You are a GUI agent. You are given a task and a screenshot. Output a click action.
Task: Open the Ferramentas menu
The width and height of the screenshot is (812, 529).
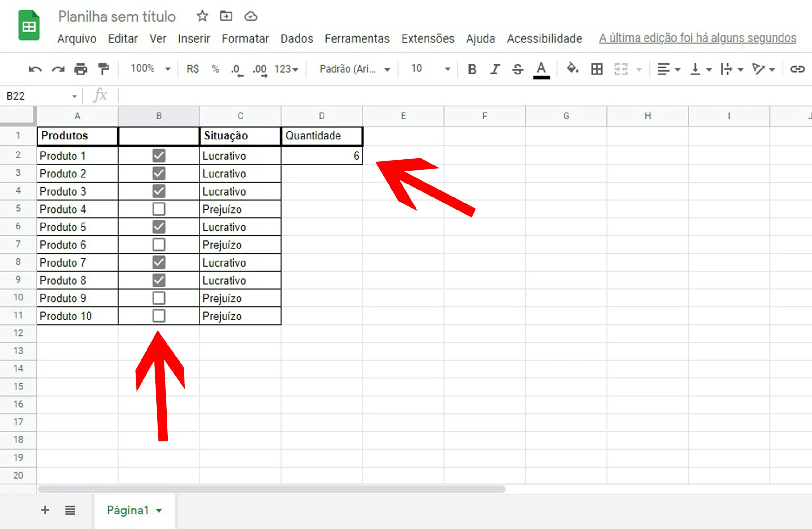click(357, 39)
